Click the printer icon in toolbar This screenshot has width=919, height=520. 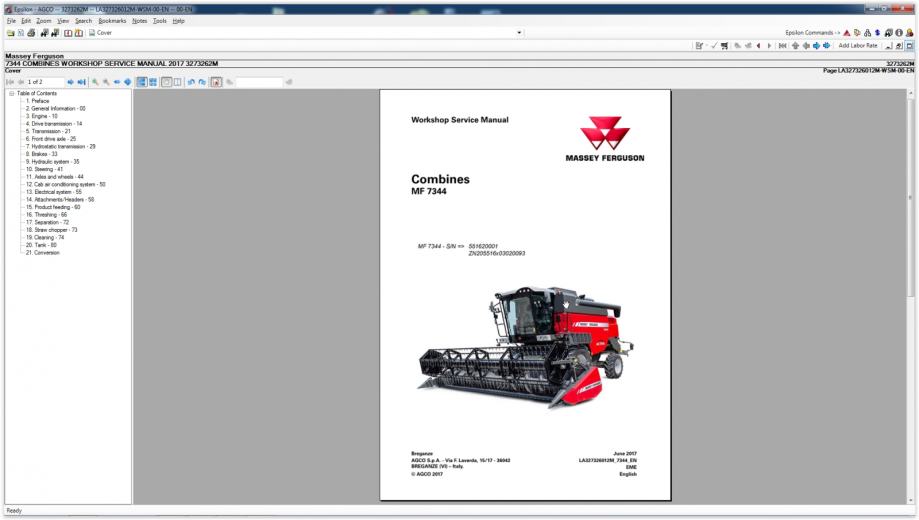[x=31, y=33]
